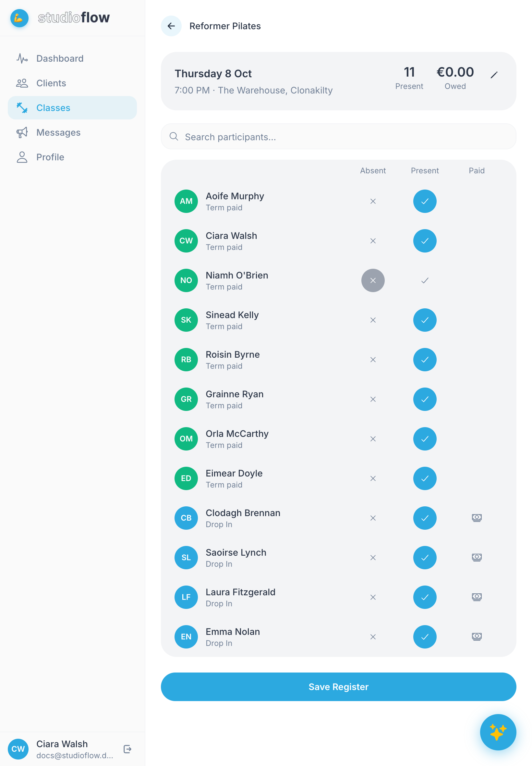This screenshot has width=532, height=766.
Task: Click the back arrow beside Reformer Pilates
Action: pyautogui.click(x=171, y=26)
